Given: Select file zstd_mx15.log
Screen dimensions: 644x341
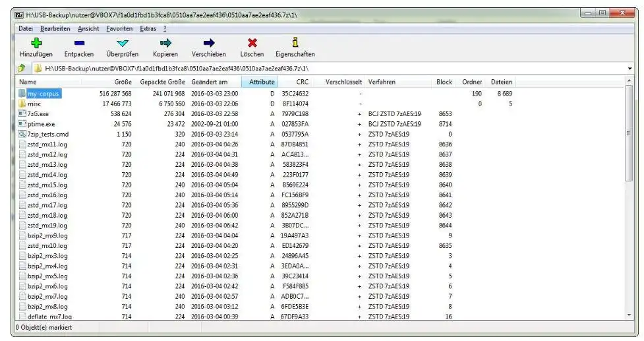Looking at the screenshot, I should (47, 185).
